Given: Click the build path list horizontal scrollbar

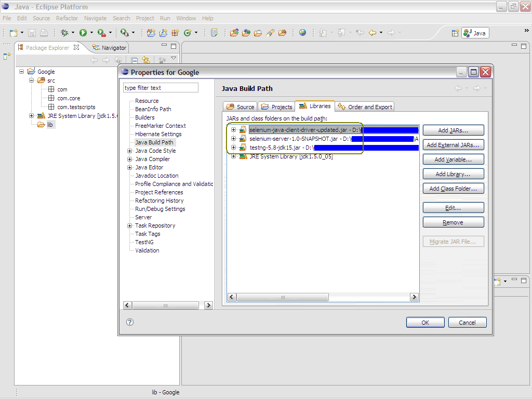Looking at the screenshot, I should pyautogui.click(x=283, y=297).
